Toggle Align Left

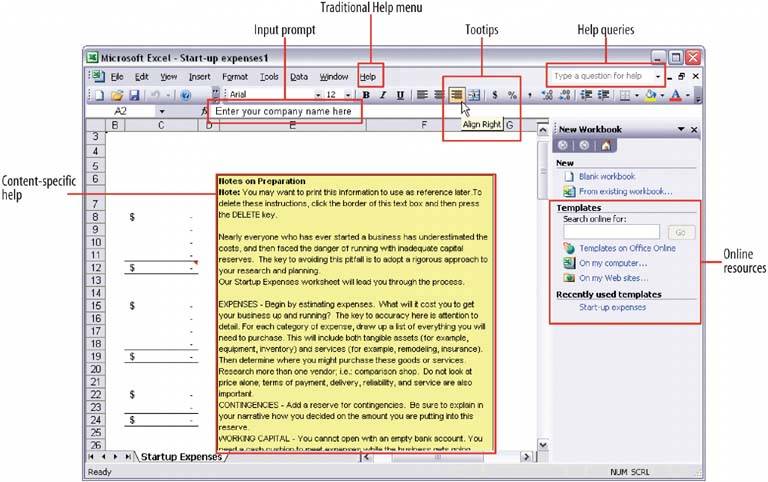point(422,95)
